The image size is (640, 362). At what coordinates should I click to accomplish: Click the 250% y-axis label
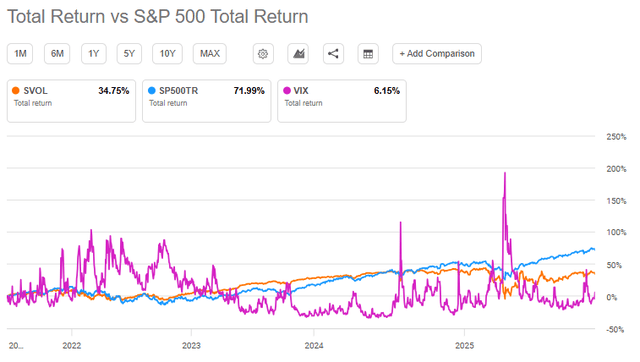coord(616,137)
